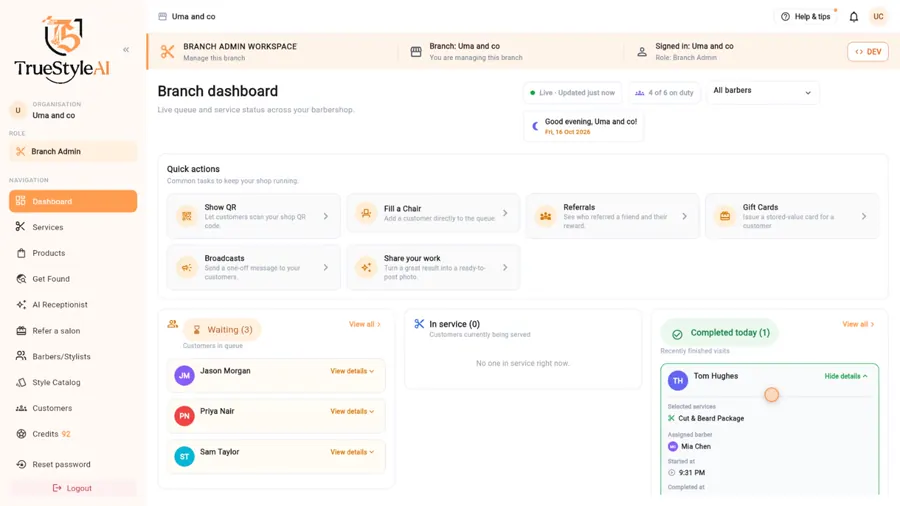
Task: Open Style Catalog page
Action: click(73, 383)
